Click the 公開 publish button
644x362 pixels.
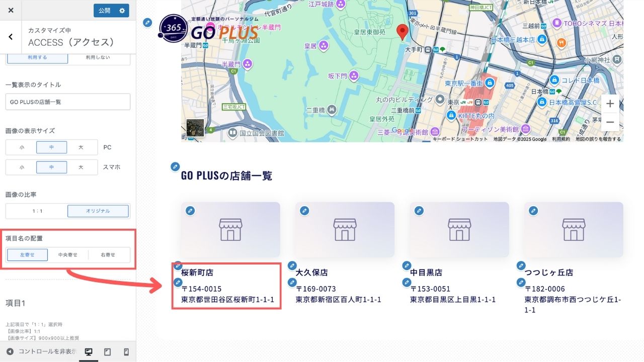pos(104,11)
